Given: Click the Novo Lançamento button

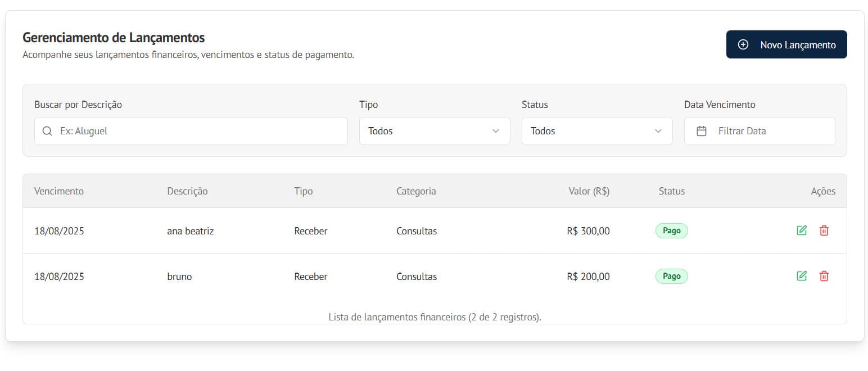Looking at the screenshot, I should tap(786, 44).
